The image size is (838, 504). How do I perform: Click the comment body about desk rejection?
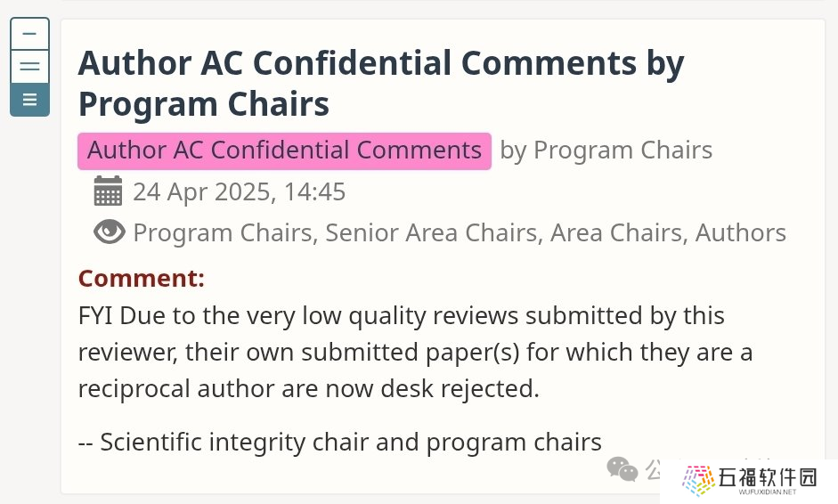(415, 352)
